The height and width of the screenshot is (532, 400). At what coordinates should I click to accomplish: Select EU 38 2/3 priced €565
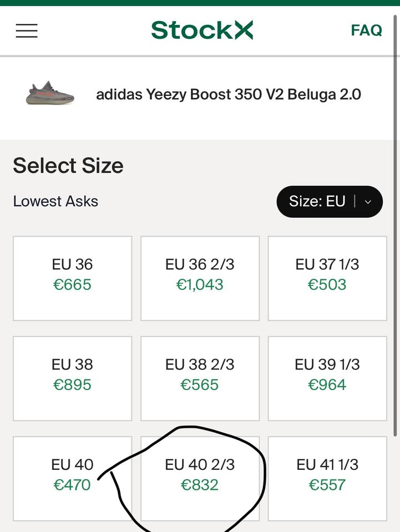tap(200, 378)
